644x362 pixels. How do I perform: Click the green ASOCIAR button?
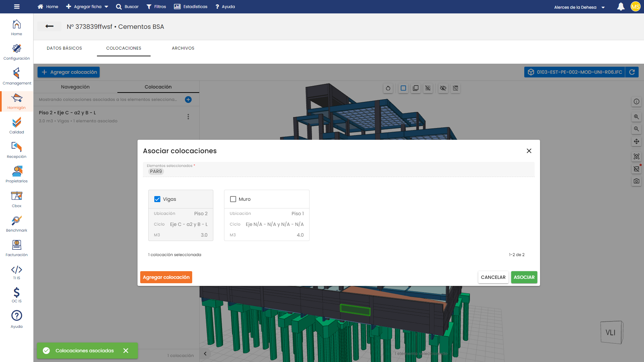tap(524, 277)
